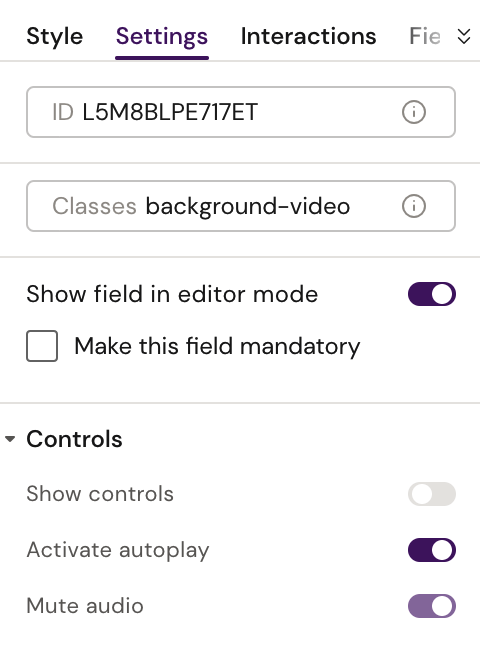The height and width of the screenshot is (646, 480).
Task: Click the Activate autoplay label text
Action: click(118, 550)
